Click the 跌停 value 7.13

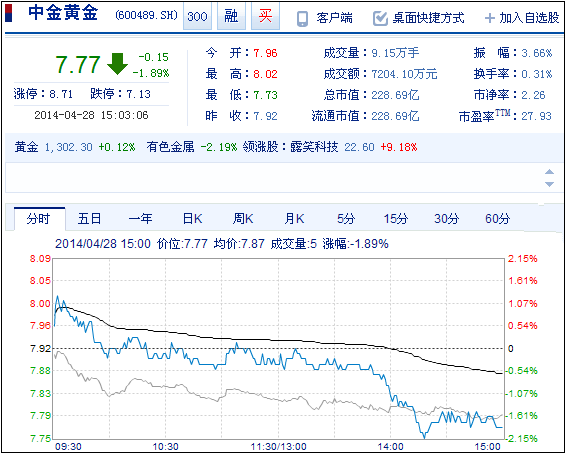138,95
